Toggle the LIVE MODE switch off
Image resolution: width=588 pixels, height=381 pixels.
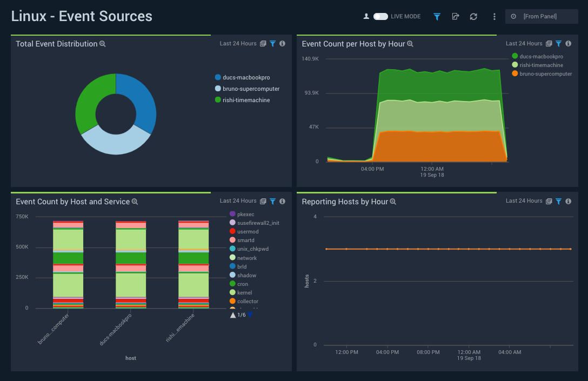pos(381,16)
